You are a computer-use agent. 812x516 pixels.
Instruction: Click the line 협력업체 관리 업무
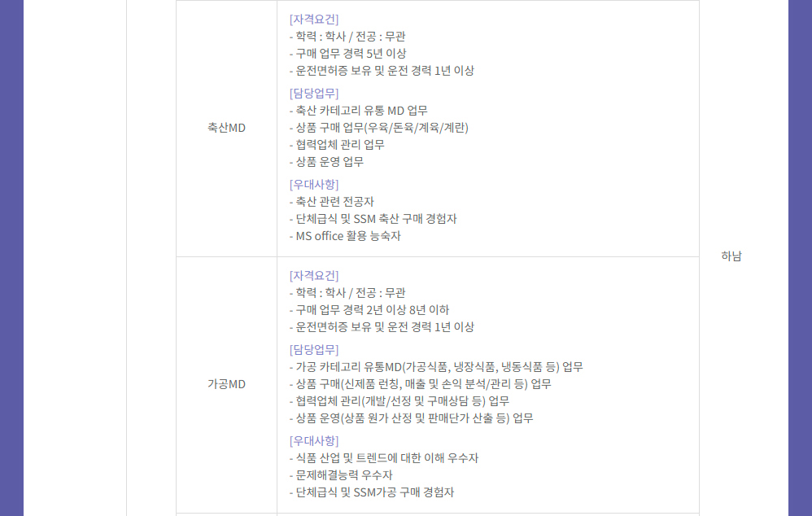(337, 145)
